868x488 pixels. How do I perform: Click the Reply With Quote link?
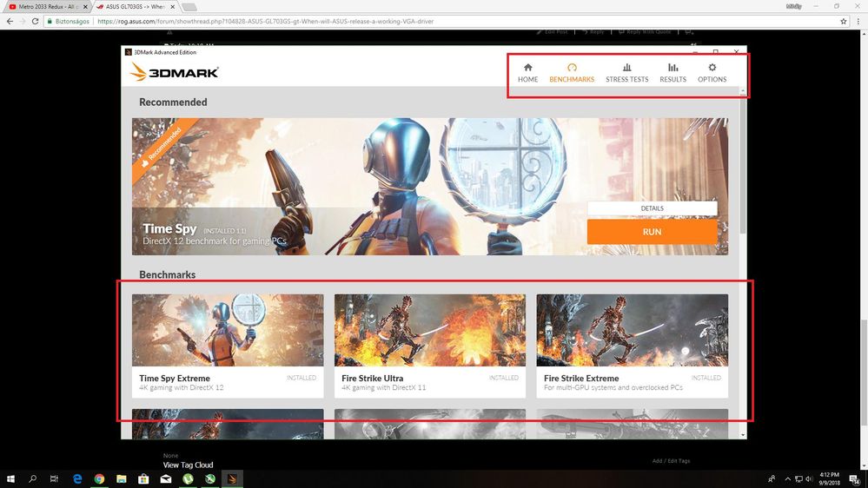(x=645, y=32)
